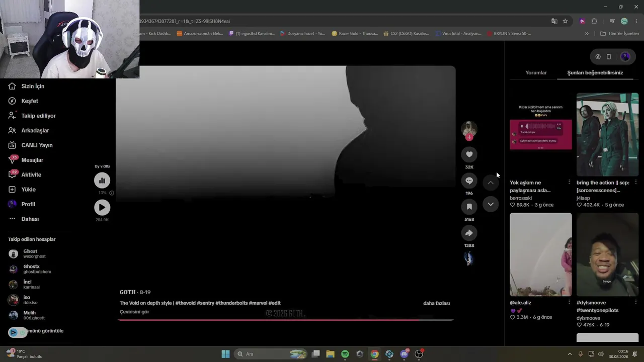Follow creator with red plus button
The height and width of the screenshot is (362, 644).
(469, 137)
